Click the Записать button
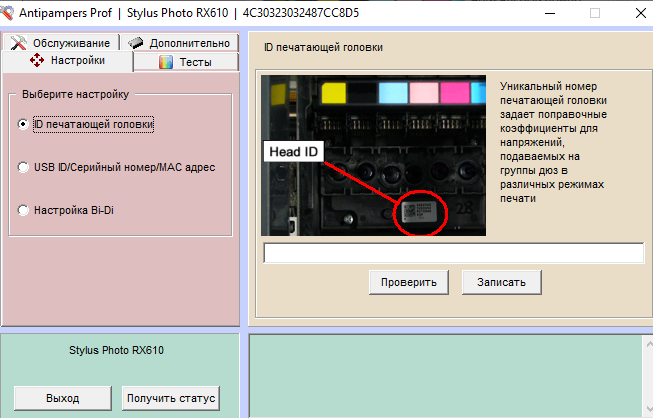The image size is (653, 418). click(x=501, y=282)
